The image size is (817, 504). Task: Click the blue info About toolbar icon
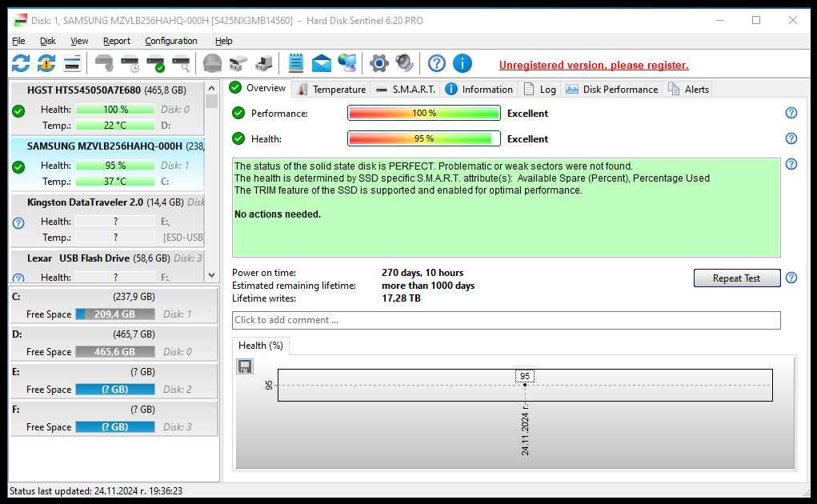[x=463, y=63]
